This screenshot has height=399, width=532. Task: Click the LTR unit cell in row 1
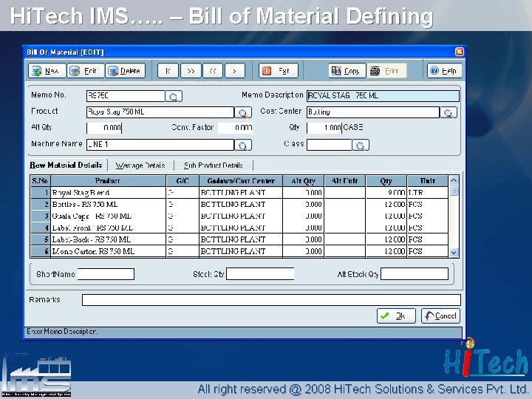coord(428,193)
